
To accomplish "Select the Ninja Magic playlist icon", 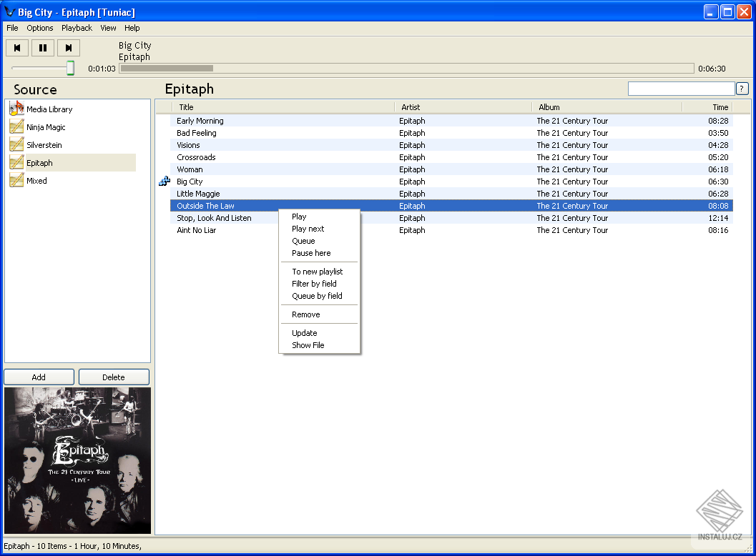I will (x=17, y=126).
